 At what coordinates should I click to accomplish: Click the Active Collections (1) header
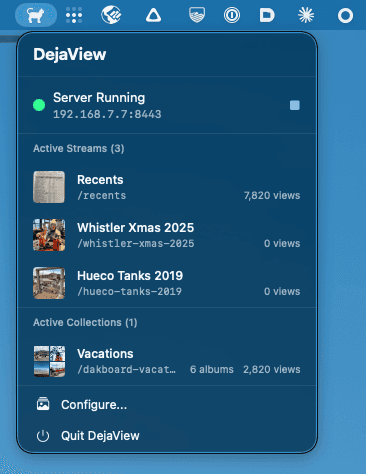point(85,322)
